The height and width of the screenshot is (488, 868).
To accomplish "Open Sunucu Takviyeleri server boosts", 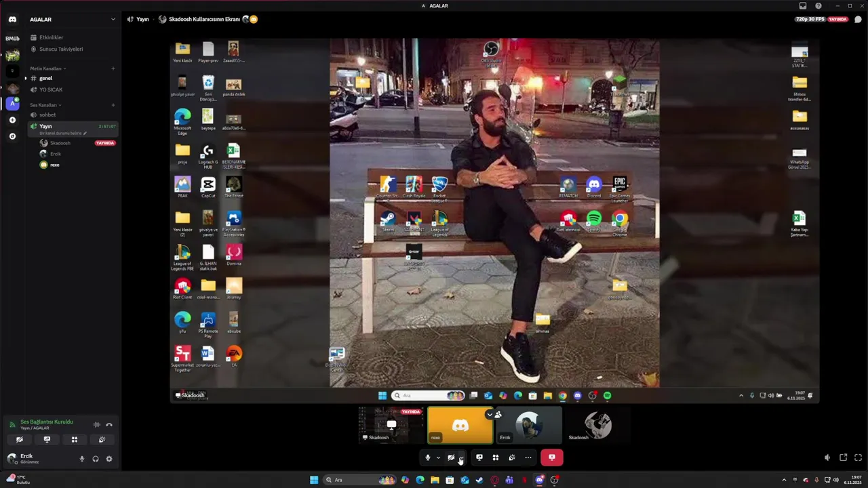I will tap(72, 49).
